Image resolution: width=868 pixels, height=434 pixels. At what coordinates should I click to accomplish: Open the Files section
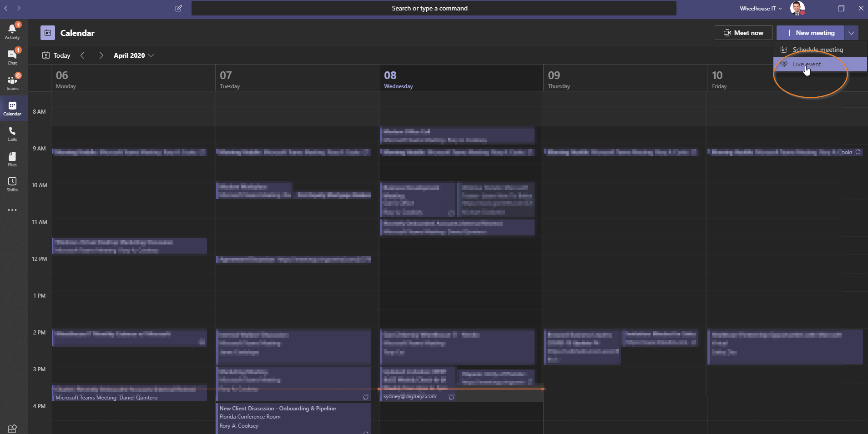pos(12,159)
